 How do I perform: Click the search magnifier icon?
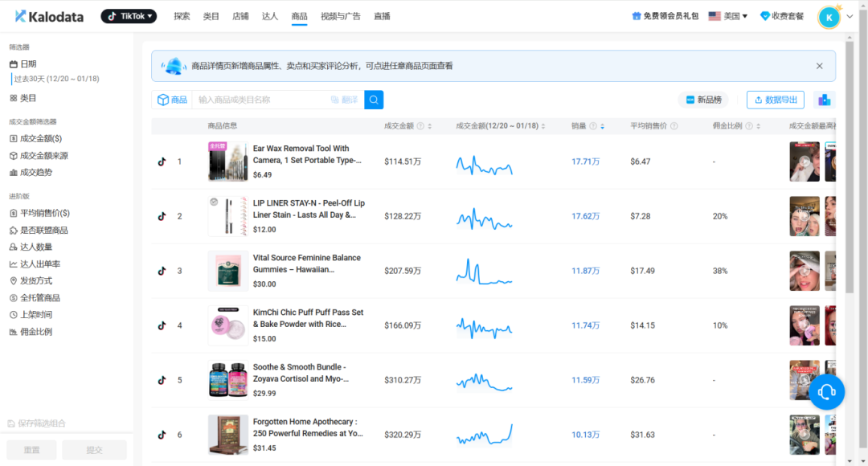373,100
